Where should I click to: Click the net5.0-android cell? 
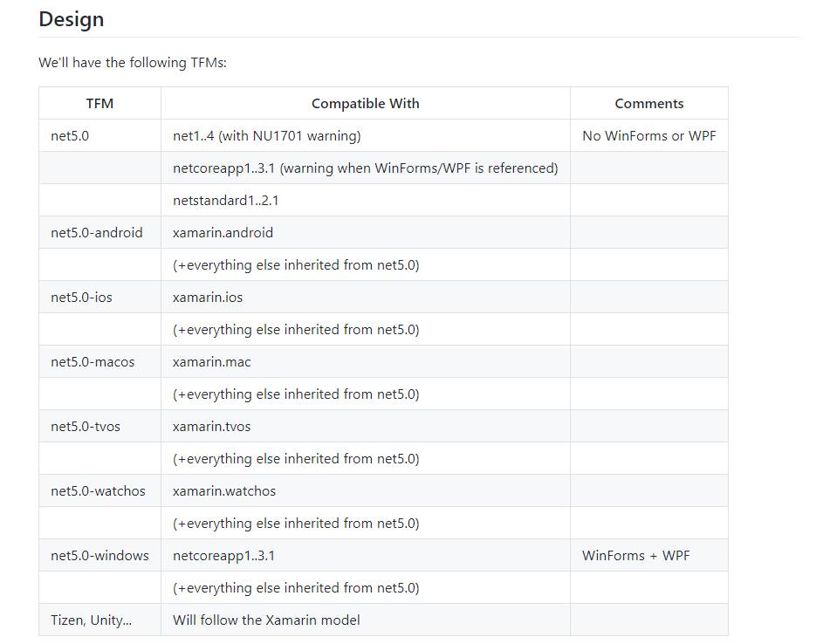pos(99,233)
